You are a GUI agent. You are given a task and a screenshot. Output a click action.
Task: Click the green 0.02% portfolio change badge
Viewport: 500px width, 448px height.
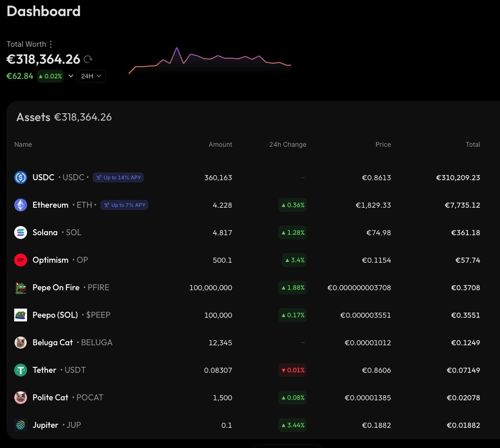click(x=50, y=76)
